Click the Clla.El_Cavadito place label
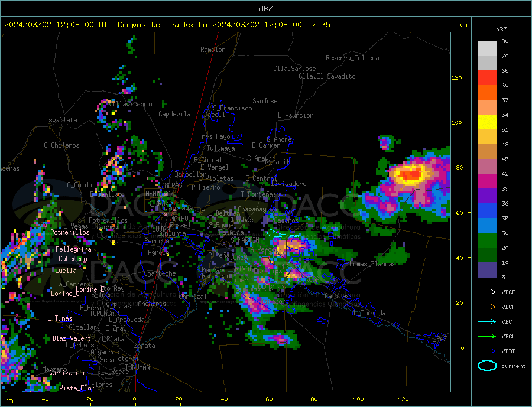532x407 pixels. pyautogui.click(x=327, y=76)
